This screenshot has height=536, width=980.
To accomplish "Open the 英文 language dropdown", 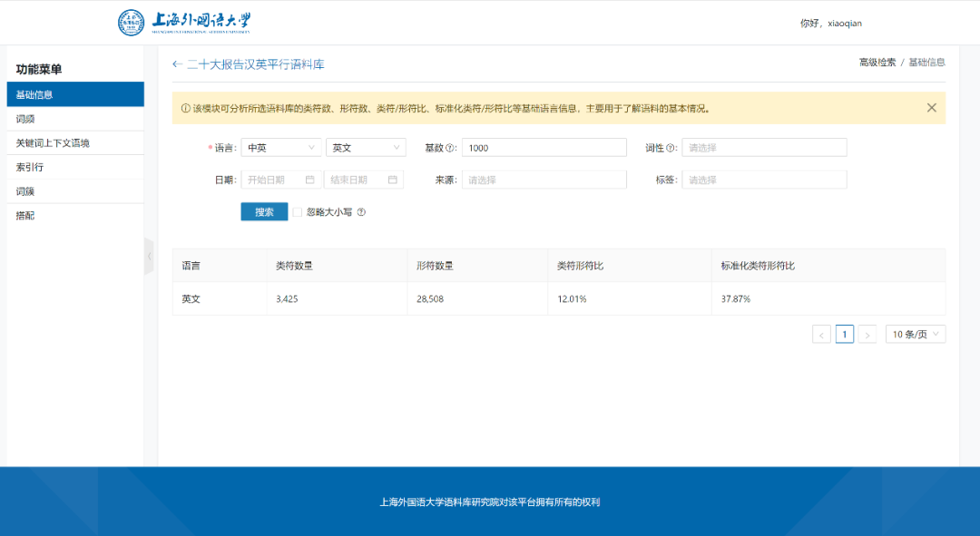I will click(x=366, y=148).
